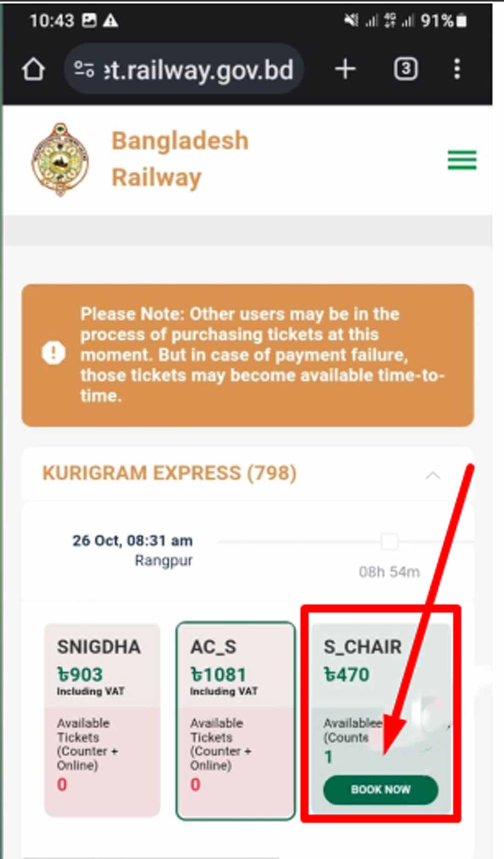This screenshot has height=859, width=504.
Task: Open the green hamburger navigation menu
Action: click(x=462, y=160)
